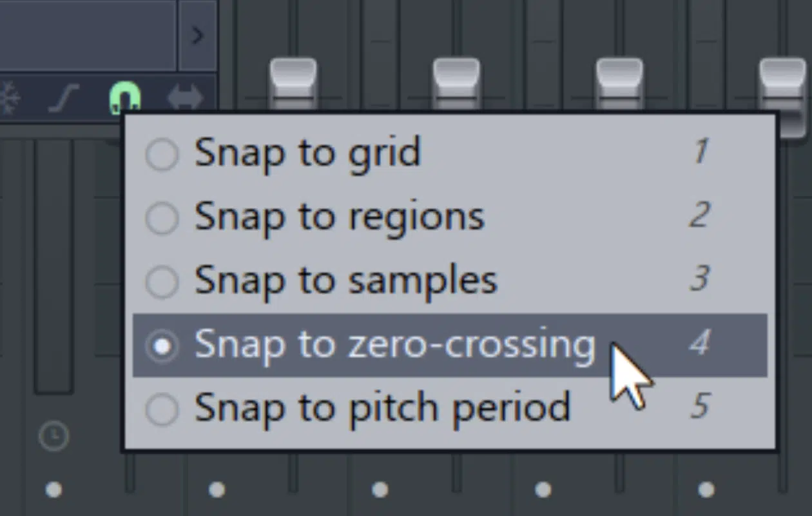The width and height of the screenshot is (812, 516).
Task: Choose the Snap to regions menu entry
Action: pyautogui.click(x=450, y=218)
